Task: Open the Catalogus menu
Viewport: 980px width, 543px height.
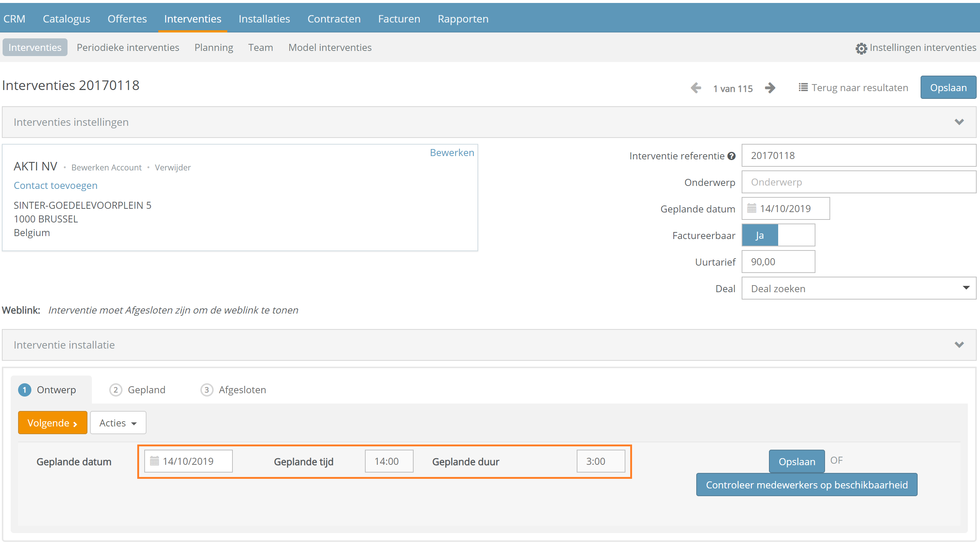Action: pos(66,19)
